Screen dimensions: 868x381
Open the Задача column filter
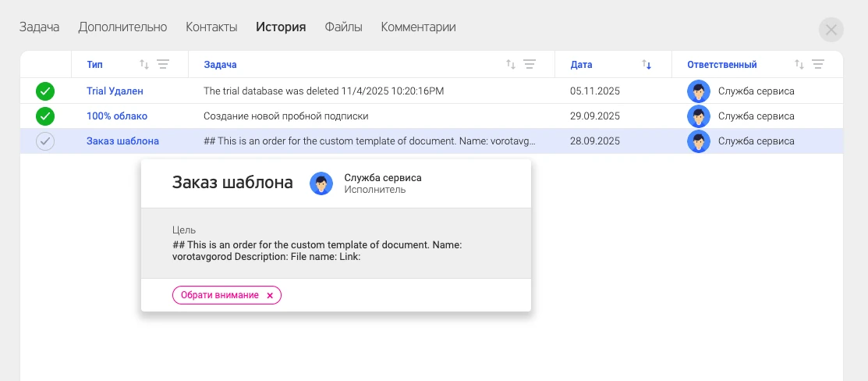(530, 64)
